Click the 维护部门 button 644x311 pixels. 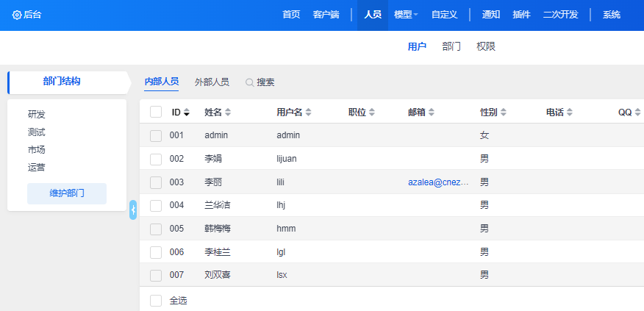67,193
